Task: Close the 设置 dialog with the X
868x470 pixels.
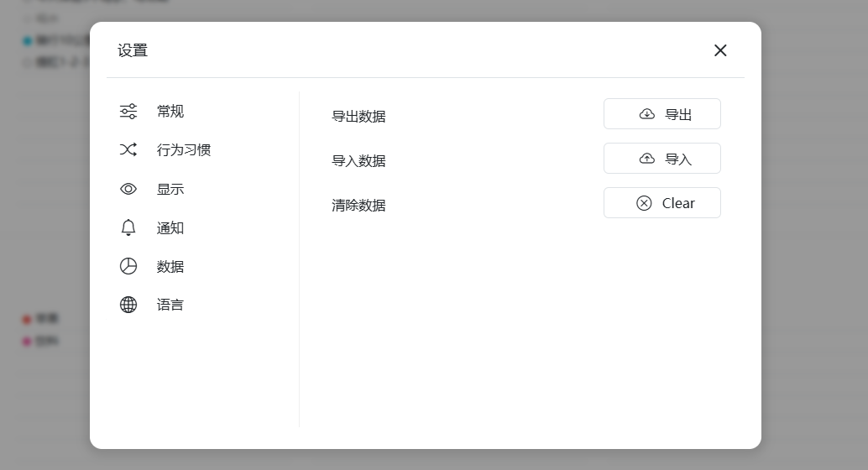Action: click(x=720, y=50)
